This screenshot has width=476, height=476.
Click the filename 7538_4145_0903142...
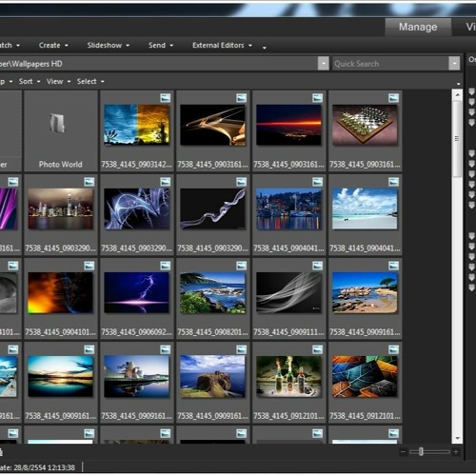coord(136,165)
